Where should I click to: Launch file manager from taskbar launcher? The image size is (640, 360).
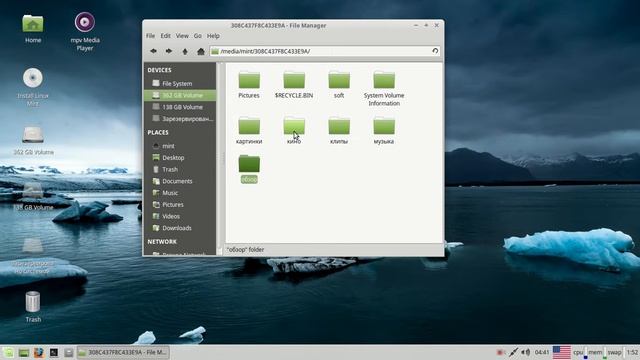coord(69,352)
